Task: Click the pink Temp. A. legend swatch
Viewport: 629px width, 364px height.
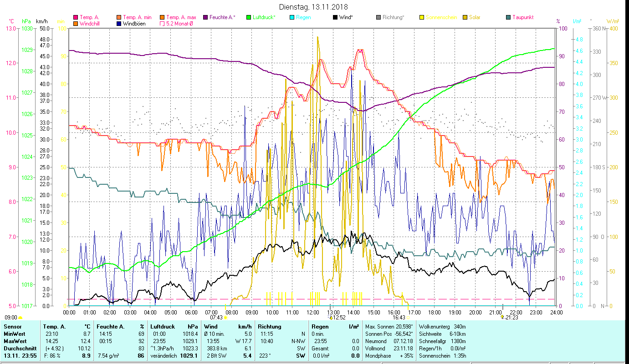Action: (x=76, y=18)
